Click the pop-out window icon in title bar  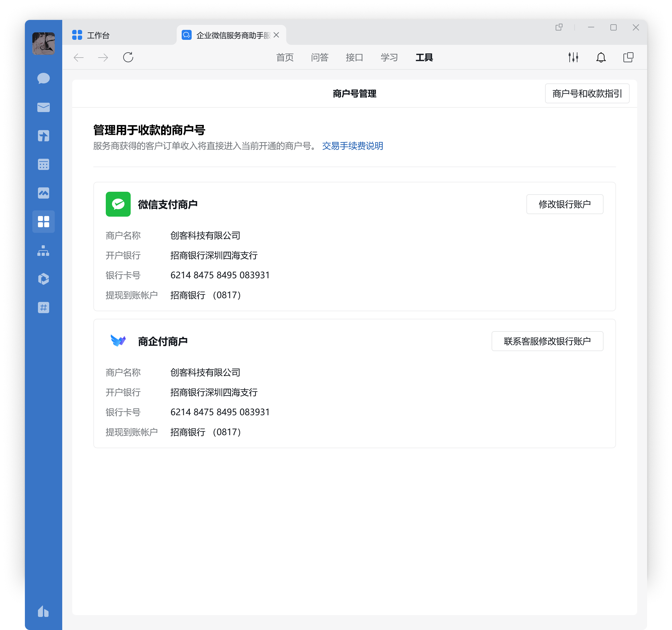[x=559, y=27]
